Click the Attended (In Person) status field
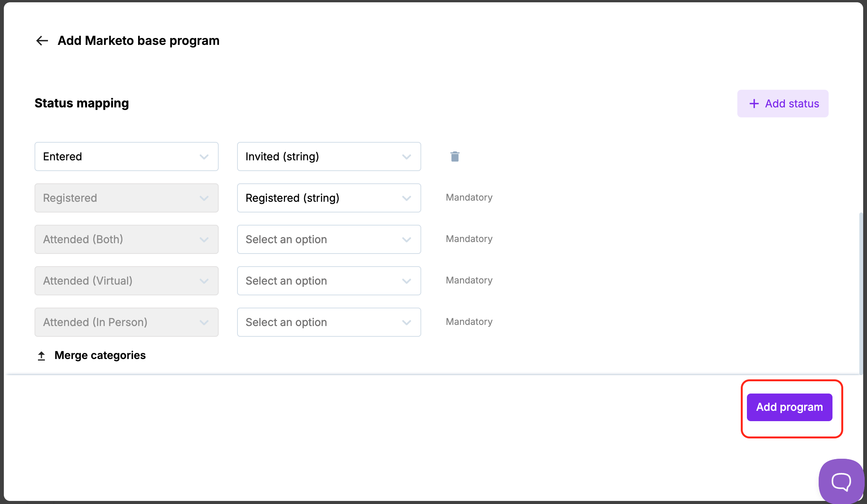 [x=126, y=322]
